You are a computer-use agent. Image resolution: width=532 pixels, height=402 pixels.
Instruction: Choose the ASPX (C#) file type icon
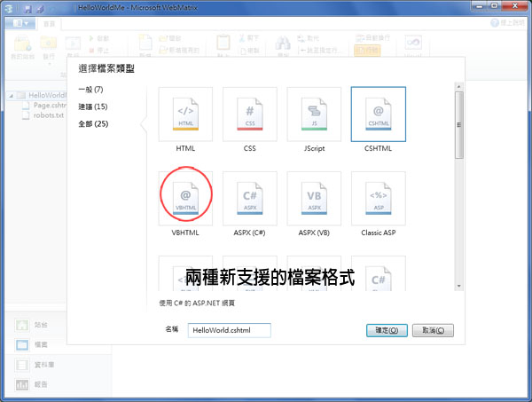250,199
